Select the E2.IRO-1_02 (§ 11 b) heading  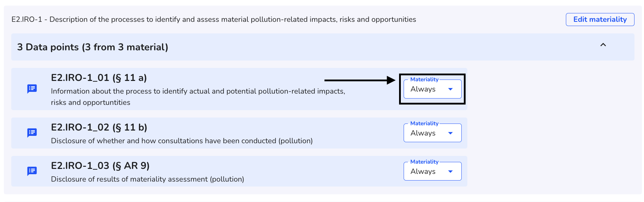click(99, 127)
